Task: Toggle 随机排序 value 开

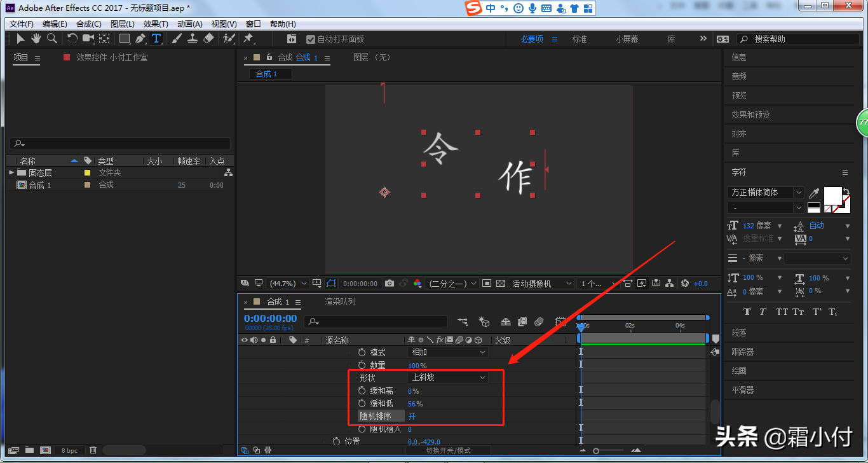Action: click(x=412, y=416)
